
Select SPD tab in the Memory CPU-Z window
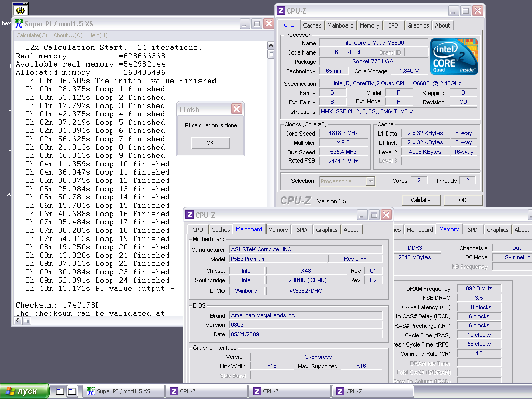tap(473, 230)
